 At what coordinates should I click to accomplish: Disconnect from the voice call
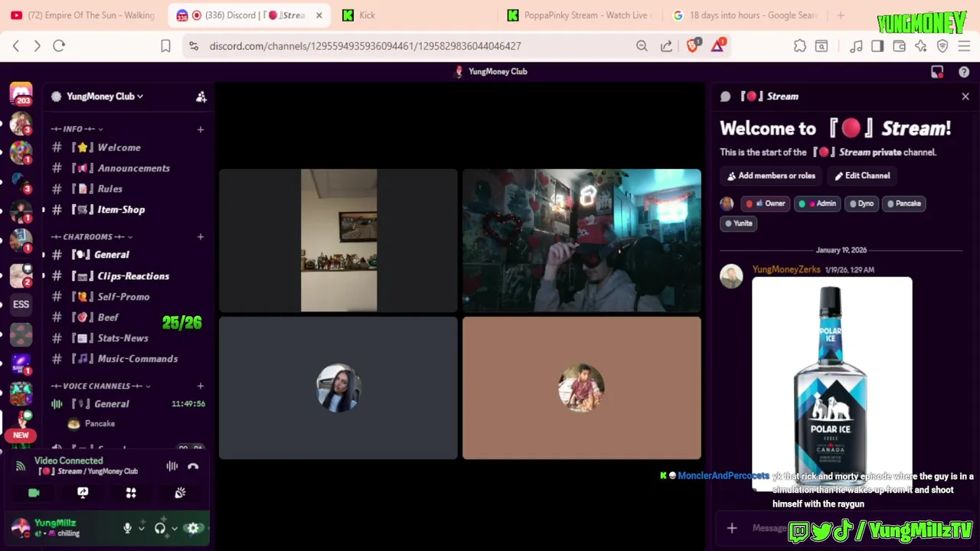[x=193, y=466]
